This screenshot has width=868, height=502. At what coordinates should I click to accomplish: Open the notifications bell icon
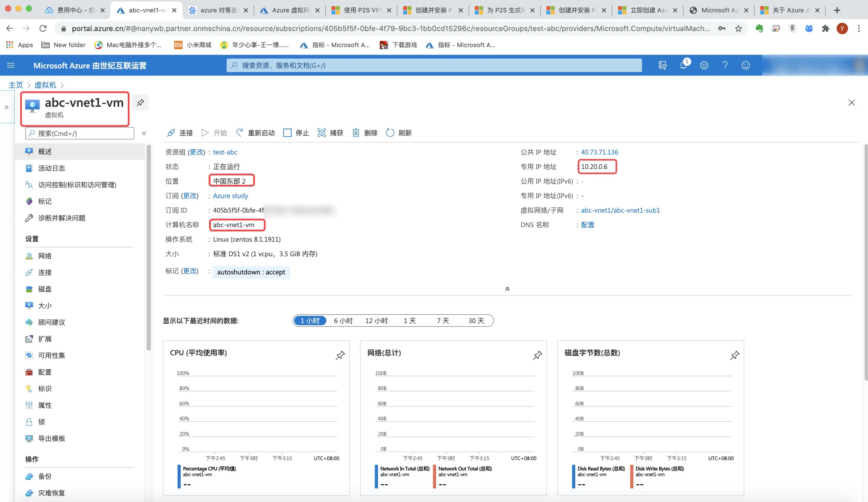(683, 65)
